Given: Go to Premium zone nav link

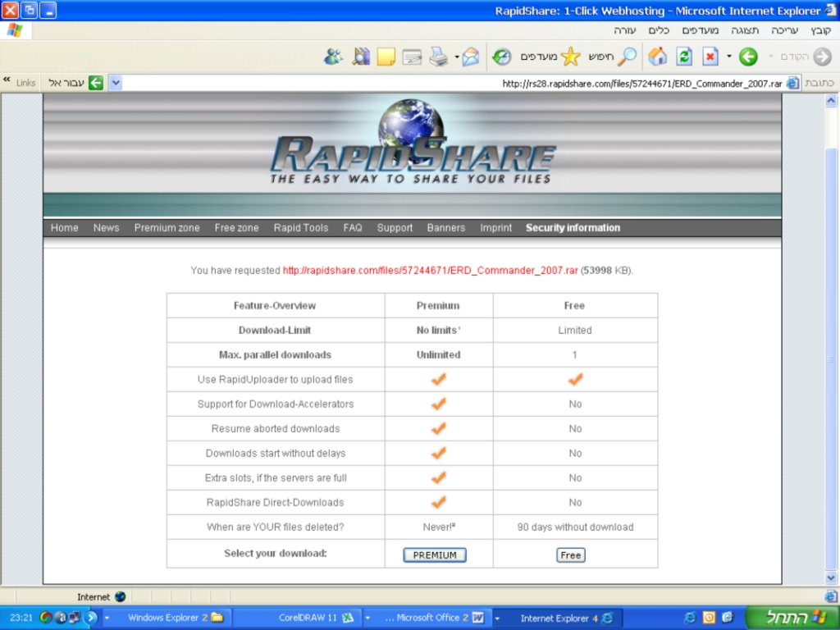Looking at the screenshot, I should (167, 228).
